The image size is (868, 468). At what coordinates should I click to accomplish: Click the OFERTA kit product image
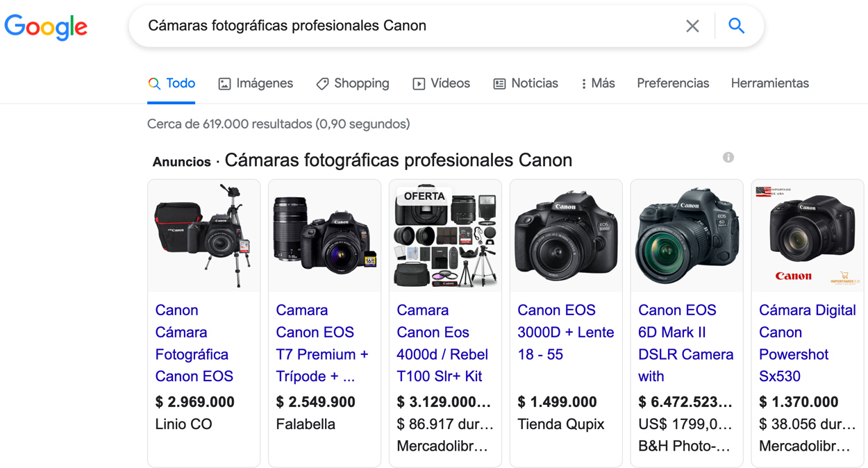coord(446,236)
